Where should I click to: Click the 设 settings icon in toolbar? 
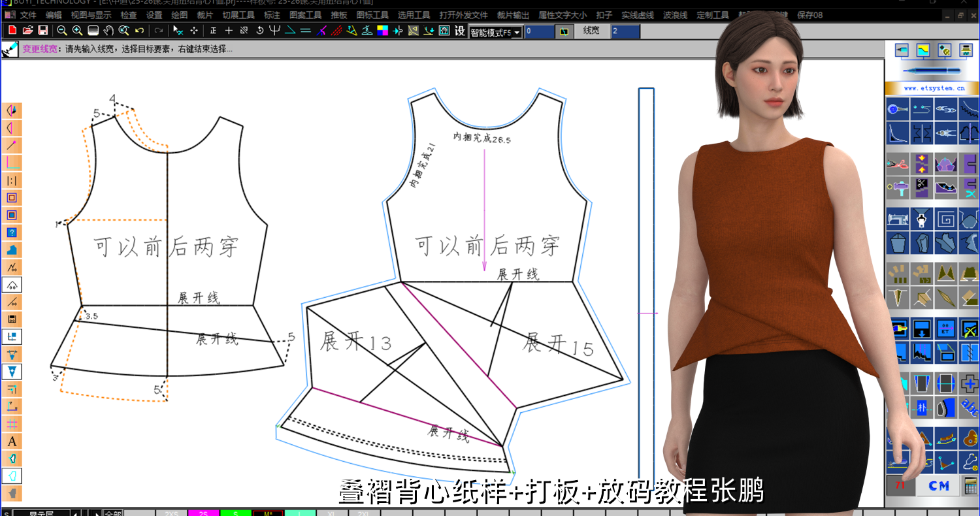click(x=459, y=31)
